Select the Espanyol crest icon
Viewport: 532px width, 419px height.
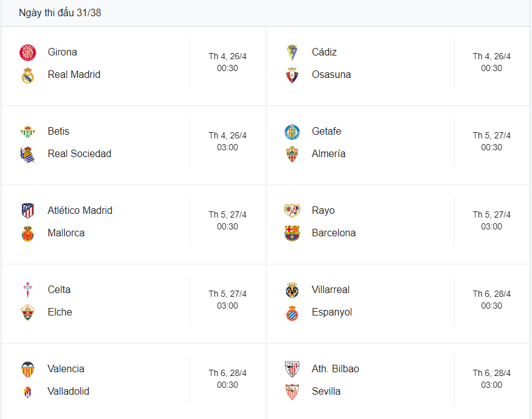tap(291, 312)
